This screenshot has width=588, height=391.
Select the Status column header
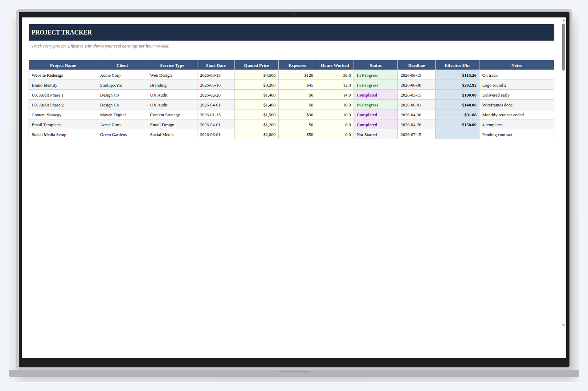pos(376,65)
